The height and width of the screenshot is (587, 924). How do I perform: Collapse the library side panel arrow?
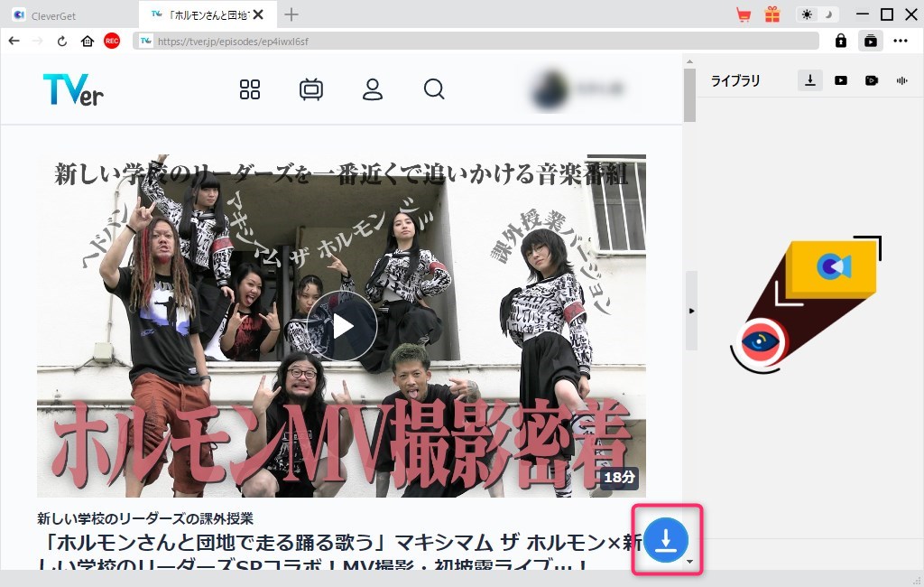point(691,311)
